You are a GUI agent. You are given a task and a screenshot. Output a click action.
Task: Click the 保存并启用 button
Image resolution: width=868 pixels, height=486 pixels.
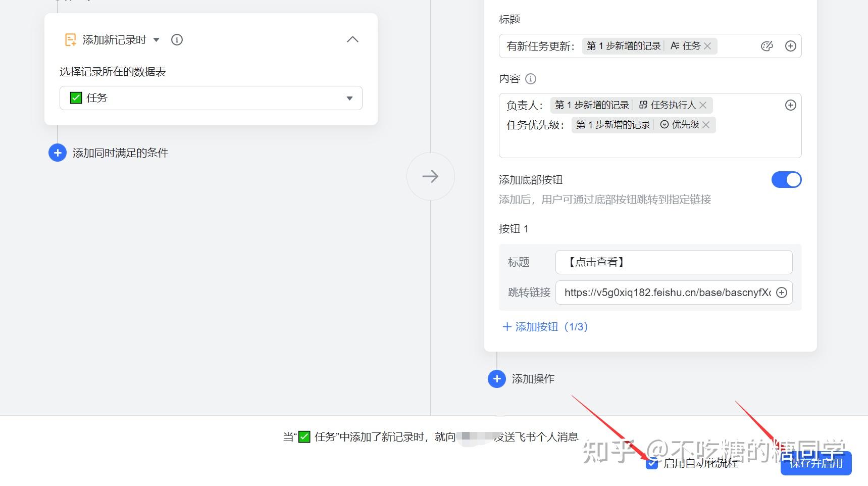816,463
